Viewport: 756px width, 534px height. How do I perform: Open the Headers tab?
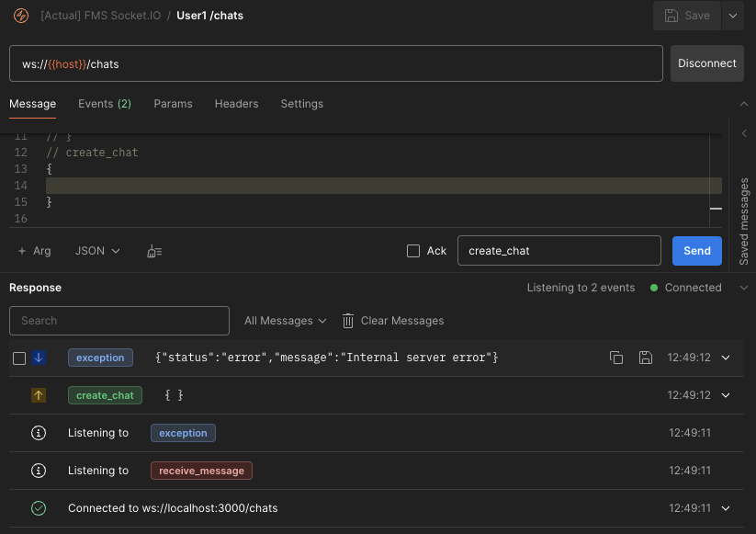coord(236,104)
